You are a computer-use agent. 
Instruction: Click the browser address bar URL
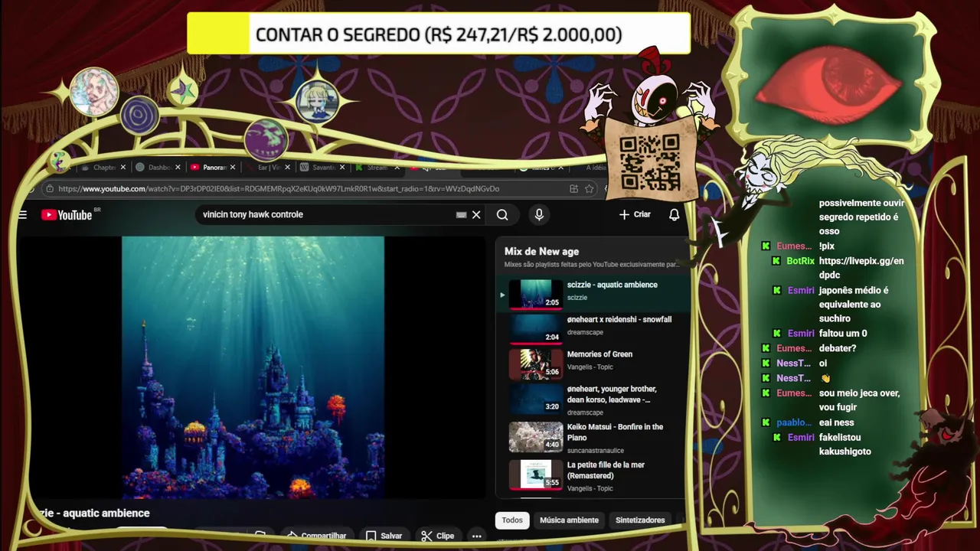[x=279, y=189]
